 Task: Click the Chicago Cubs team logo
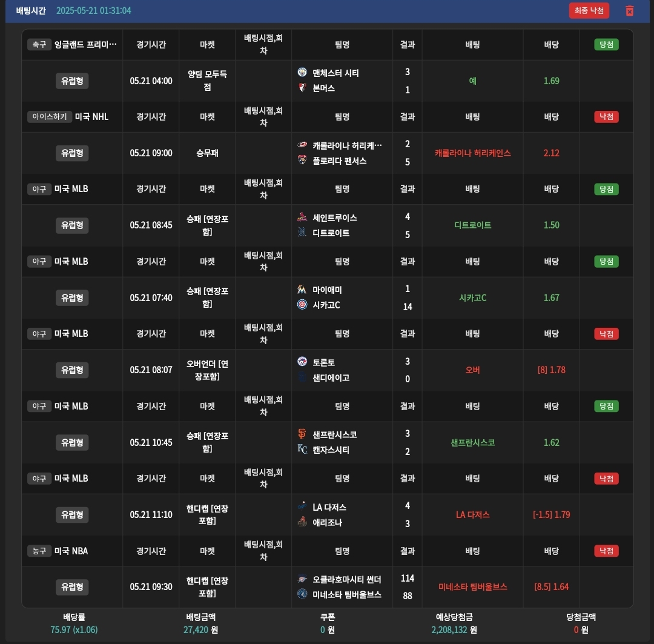[302, 305]
